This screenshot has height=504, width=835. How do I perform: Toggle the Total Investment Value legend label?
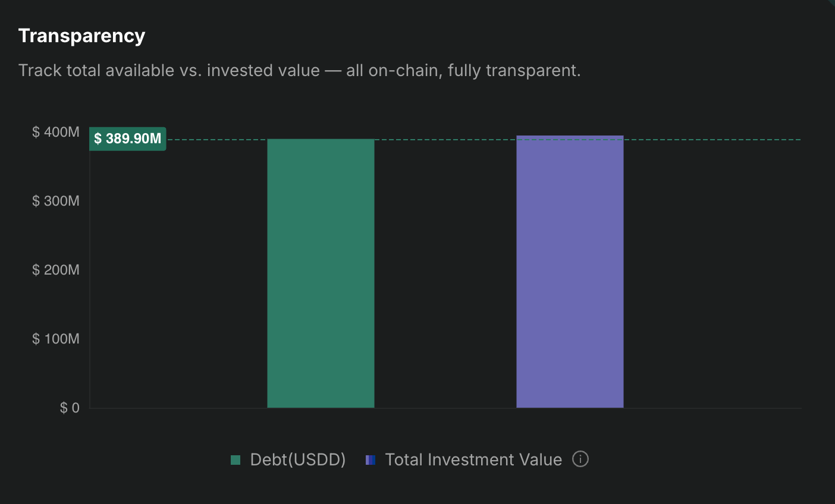pyautogui.click(x=473, y=460)
